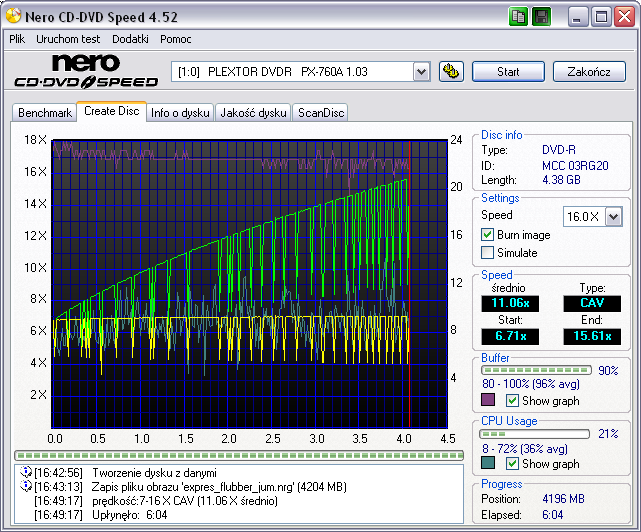
Task: Click the '8 - 72% (36% avg)' CPU text
Action: pyautogui.click(x=524, y=449)
